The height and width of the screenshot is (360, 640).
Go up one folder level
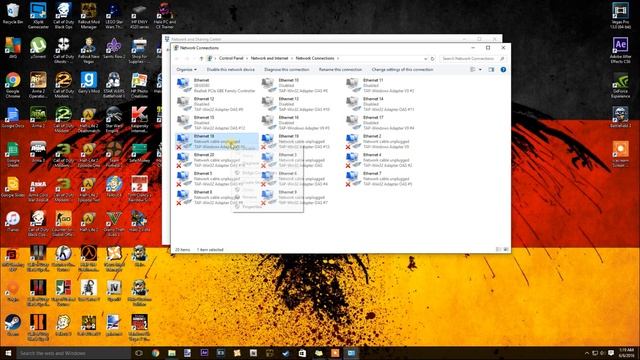coord(201,59)
